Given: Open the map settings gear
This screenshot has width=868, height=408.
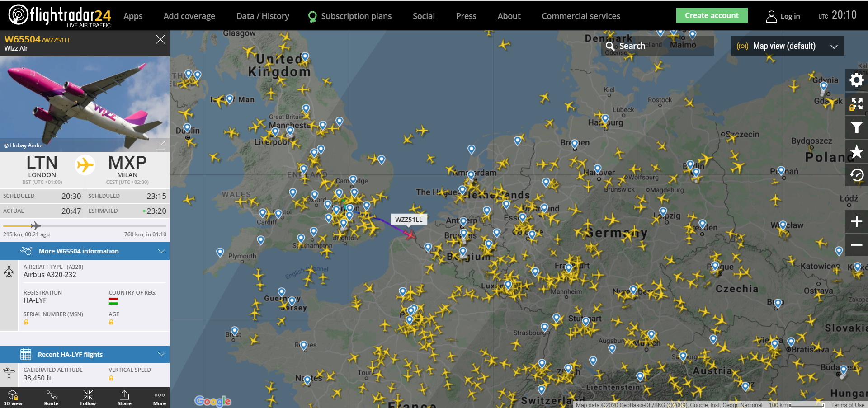Looking at the screenshot, I should tap(856, 80).
